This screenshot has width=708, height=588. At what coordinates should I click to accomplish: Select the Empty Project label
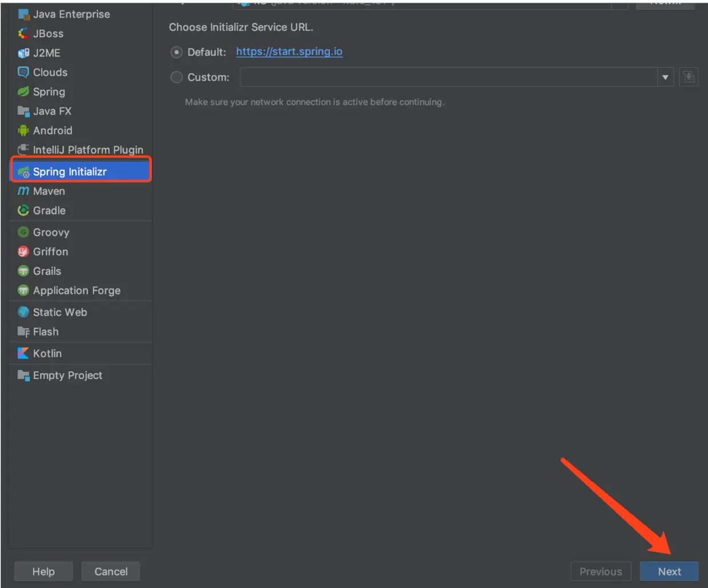(67, 375)
